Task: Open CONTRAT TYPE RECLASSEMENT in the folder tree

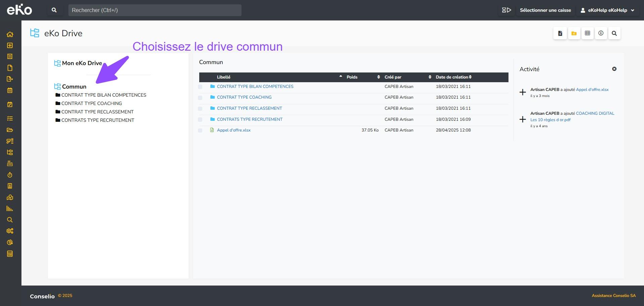Action: pyautogui.click(x=97, y=112)
